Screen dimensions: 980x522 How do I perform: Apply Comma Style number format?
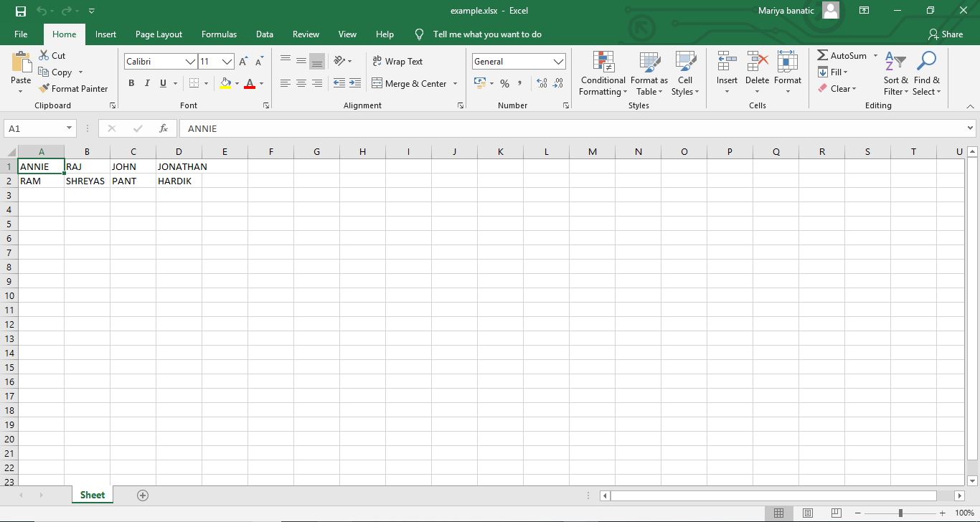[x=519, y=83]
